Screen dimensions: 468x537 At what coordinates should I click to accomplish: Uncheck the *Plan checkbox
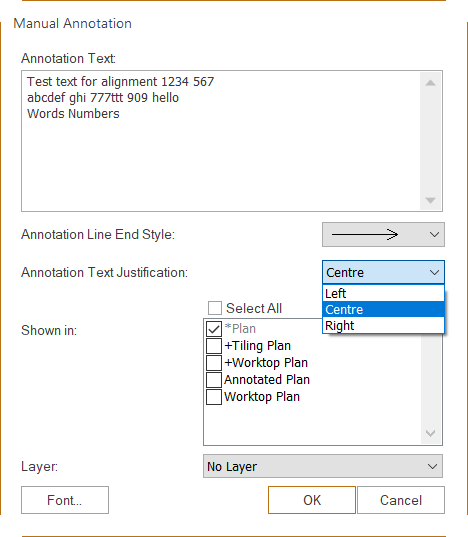[214, 329]
